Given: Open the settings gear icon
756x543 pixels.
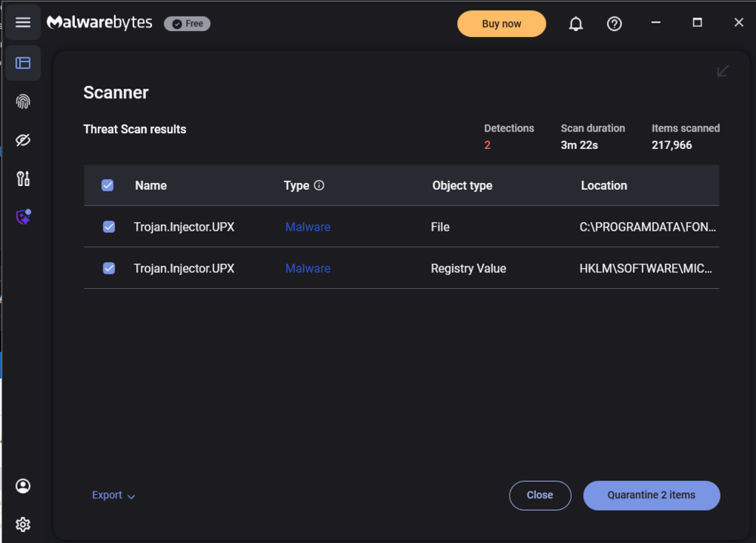Looking at the screenshot, I should (23, 524).
